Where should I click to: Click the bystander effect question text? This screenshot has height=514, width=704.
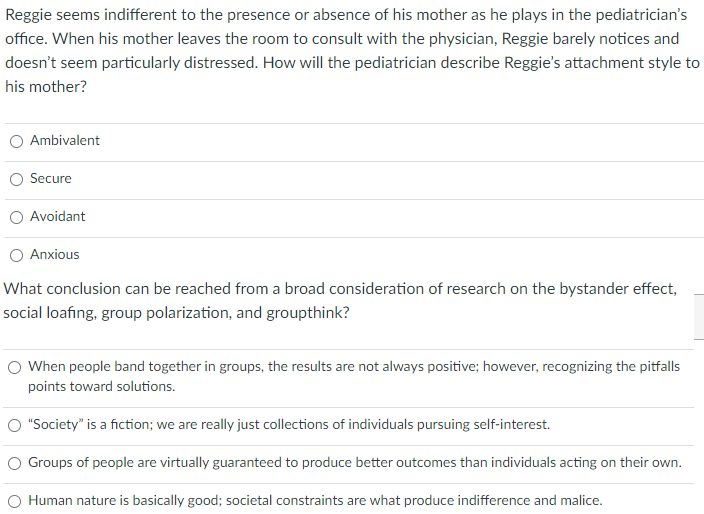(x=340, y=300)
